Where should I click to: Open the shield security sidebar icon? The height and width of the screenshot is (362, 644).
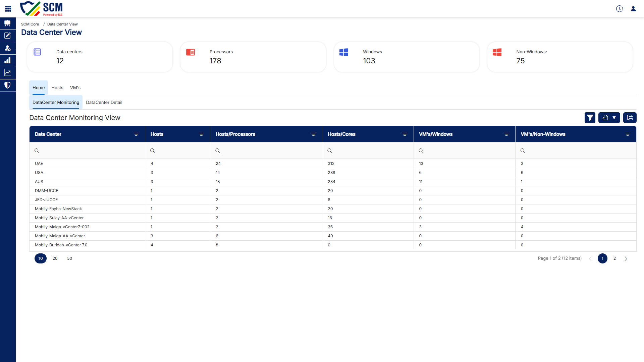pyautogui.click(x=8, y=85)
